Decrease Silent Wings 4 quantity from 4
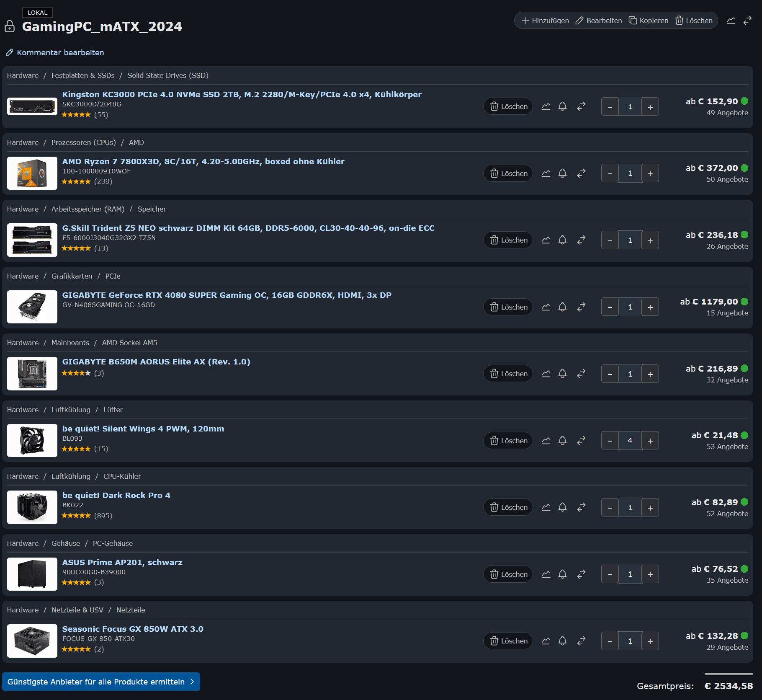The height and width of the screenshot is (700, 762). point(610,441)
